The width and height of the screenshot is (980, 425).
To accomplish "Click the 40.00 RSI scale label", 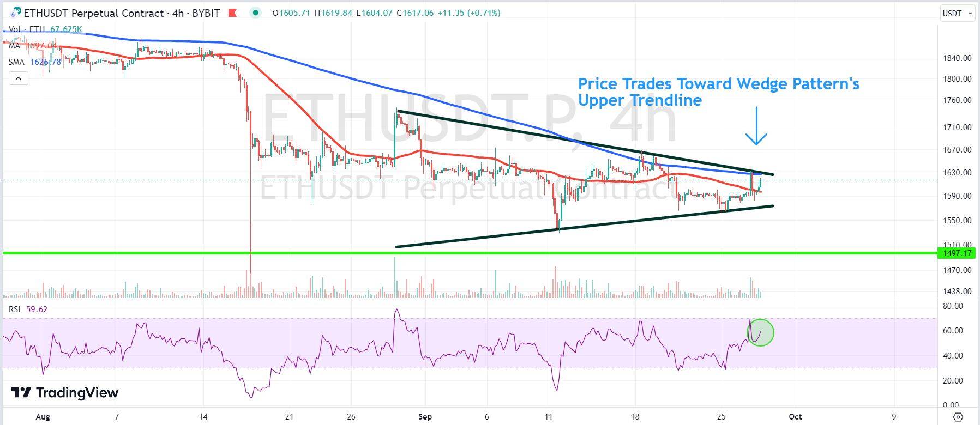I will tap(953, 356).
